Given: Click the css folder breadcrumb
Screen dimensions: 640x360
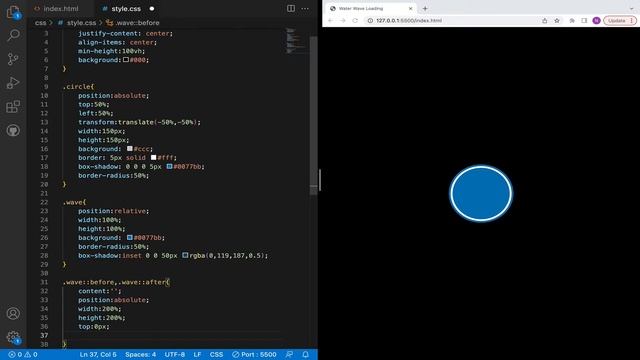Looking at the screenshot, I should 40,23.
